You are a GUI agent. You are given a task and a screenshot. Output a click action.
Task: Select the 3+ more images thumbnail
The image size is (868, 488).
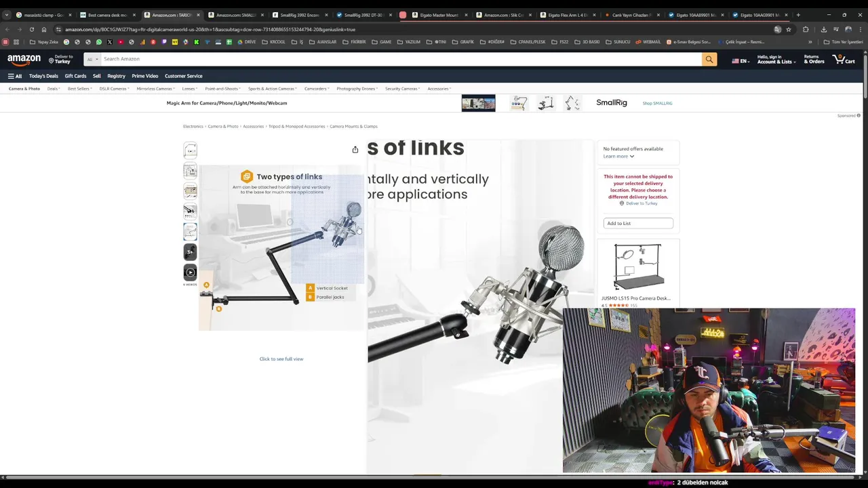click(x=190, y=252)
